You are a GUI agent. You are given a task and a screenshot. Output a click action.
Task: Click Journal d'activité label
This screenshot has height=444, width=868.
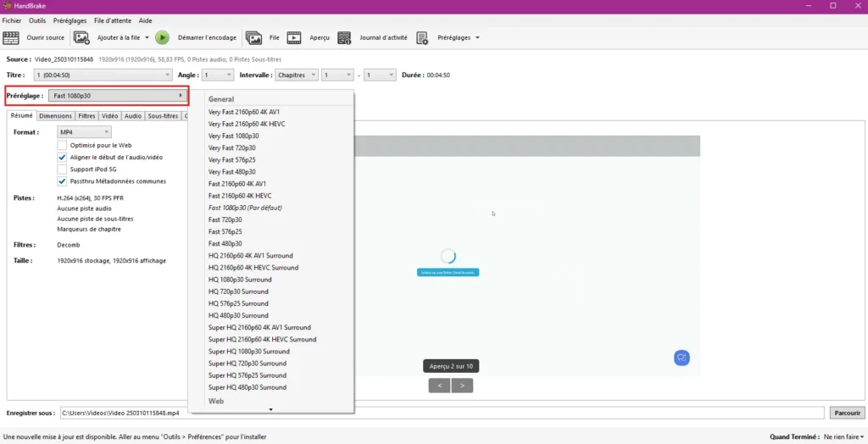click(383, 37)
